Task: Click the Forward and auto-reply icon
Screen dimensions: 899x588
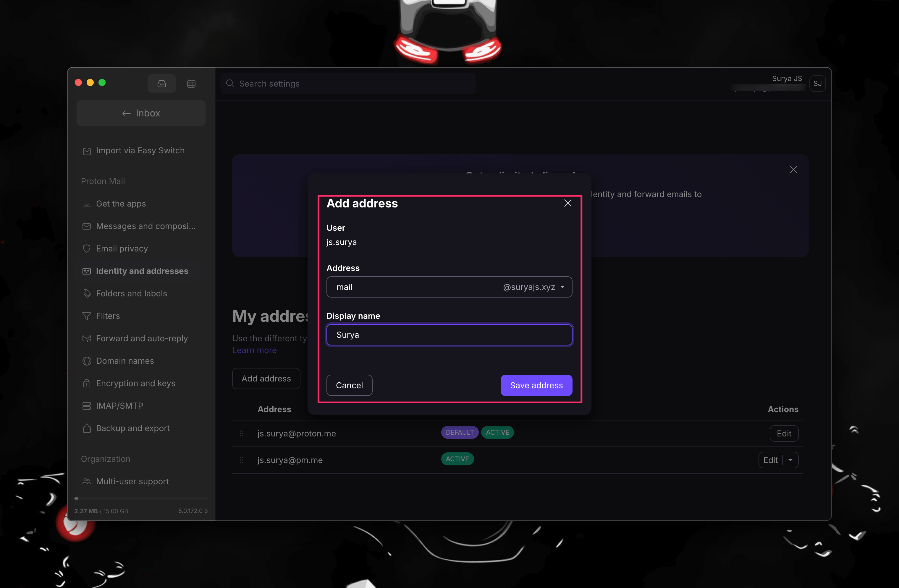Action: coord(87,338)
